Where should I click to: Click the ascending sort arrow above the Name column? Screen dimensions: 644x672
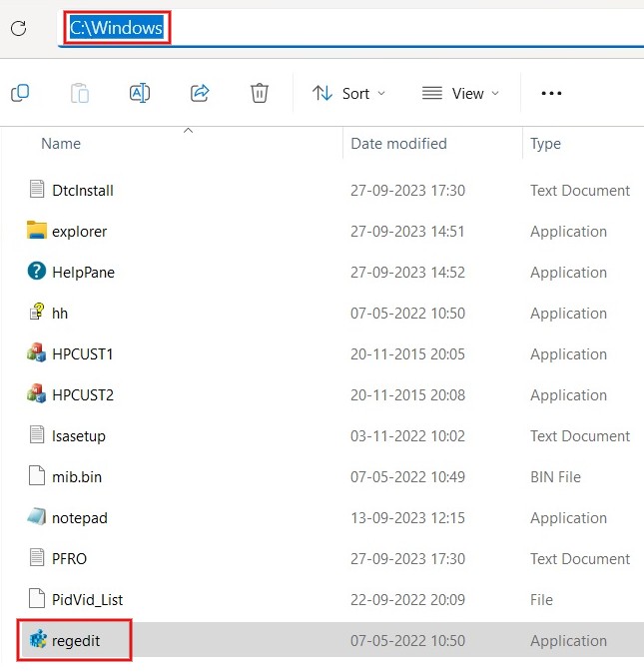(188, 130)
